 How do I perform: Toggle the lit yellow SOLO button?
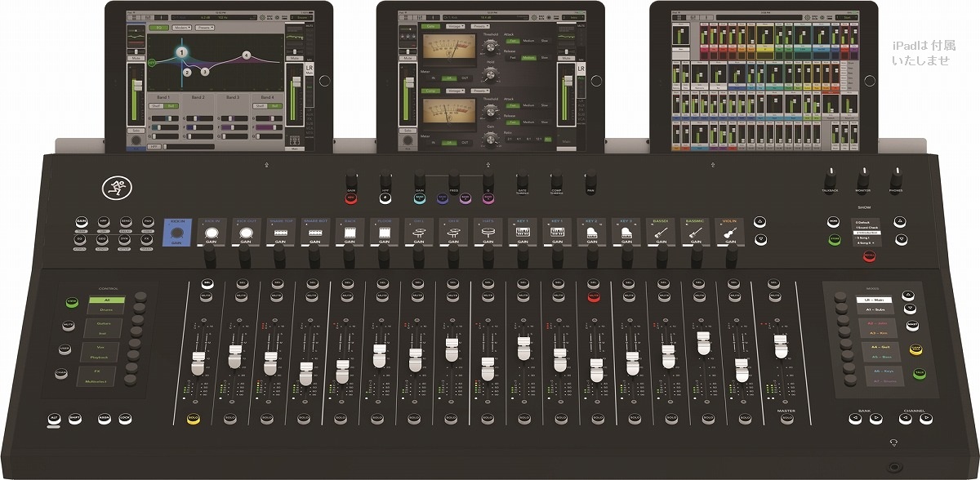coord(194,418)
